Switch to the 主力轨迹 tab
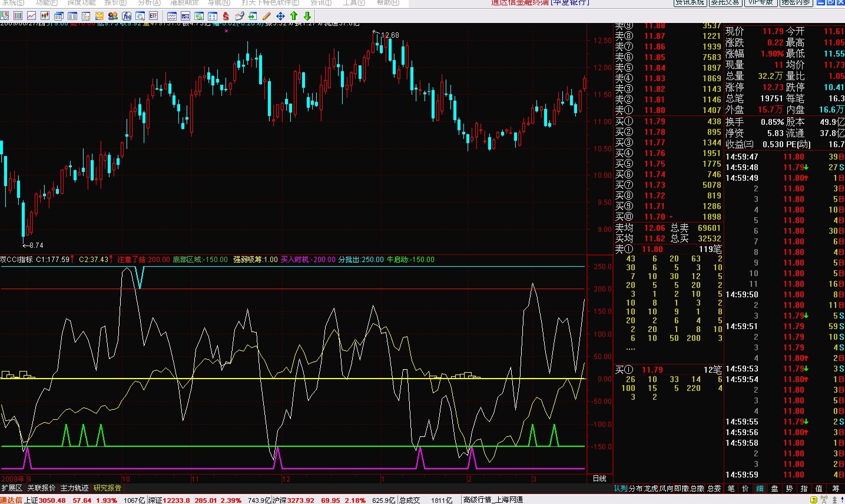The height and width of the screenshot is (504, 845). (74, 488)
